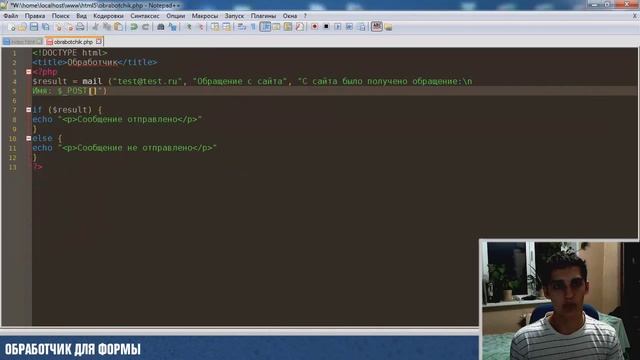Open the Макросы menu

[205, 16]
